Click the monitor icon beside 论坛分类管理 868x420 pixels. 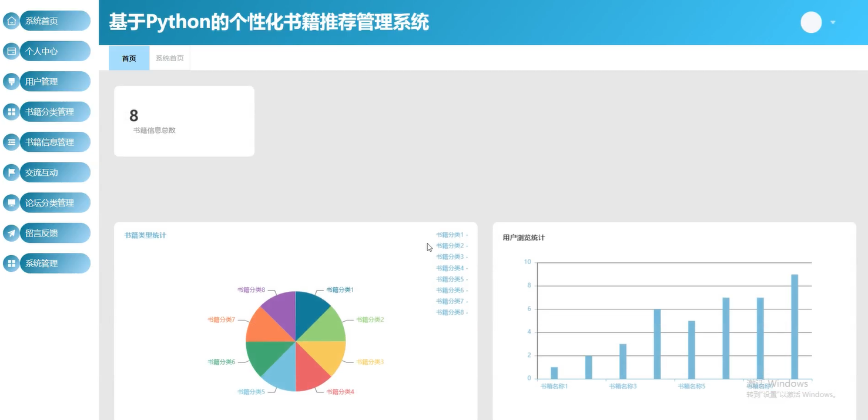pos(11,203)
